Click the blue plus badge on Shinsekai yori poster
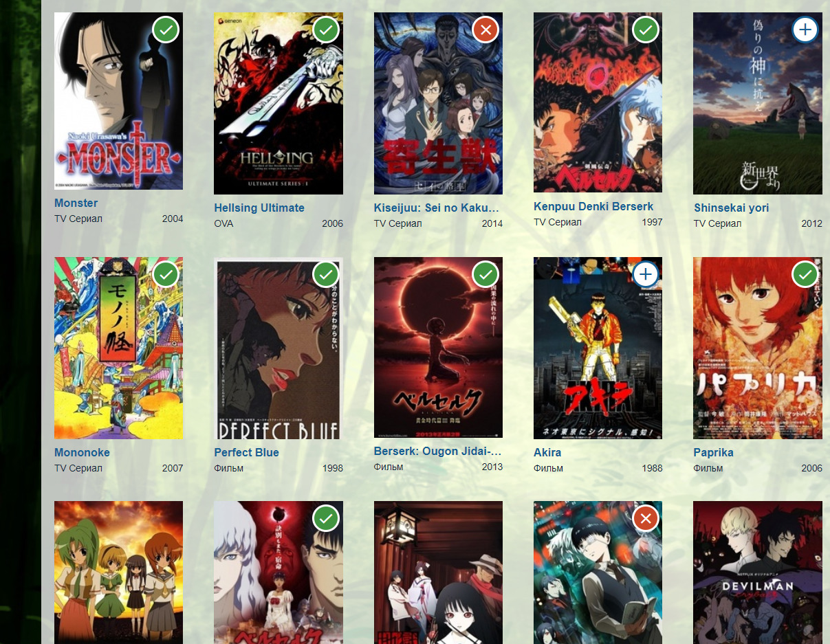Image resolution: width=830 pixels, height=644 pixels. pos(805,30)
